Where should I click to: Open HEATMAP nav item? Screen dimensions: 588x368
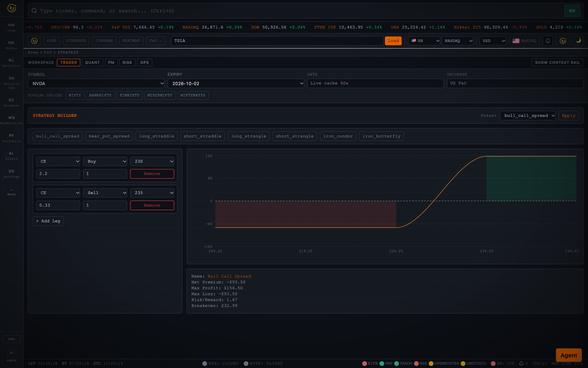coord(131,41)
